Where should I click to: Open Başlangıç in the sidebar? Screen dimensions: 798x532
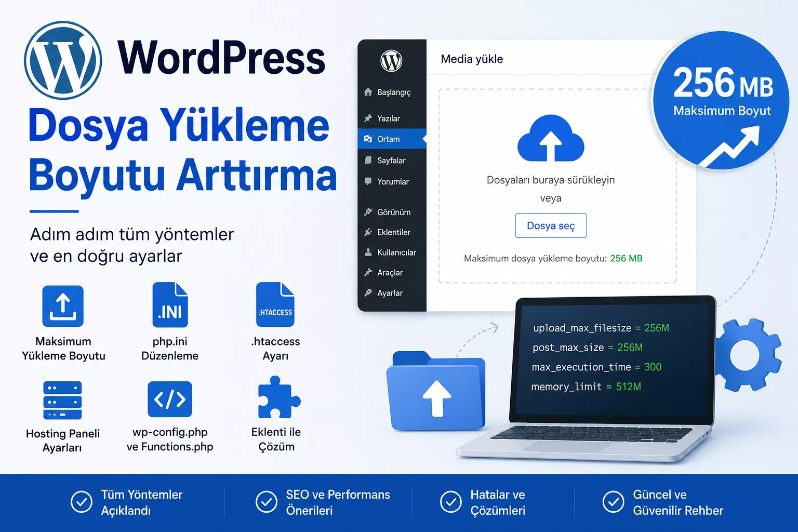[x=392, y=92]
